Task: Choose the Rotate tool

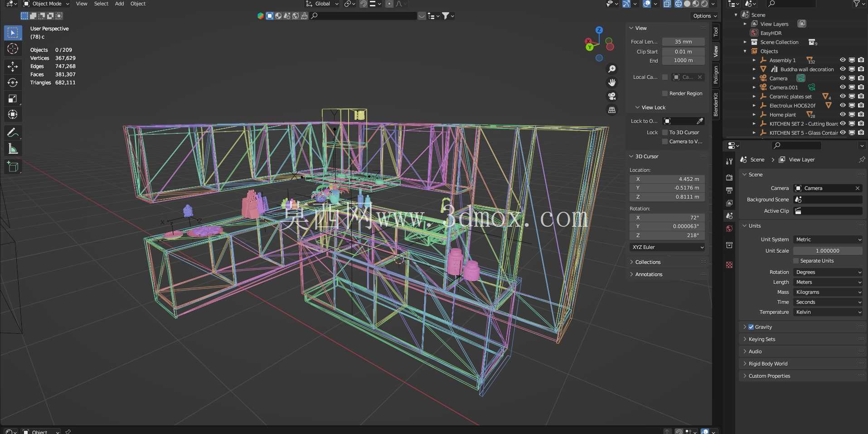Action: [13, 83]
